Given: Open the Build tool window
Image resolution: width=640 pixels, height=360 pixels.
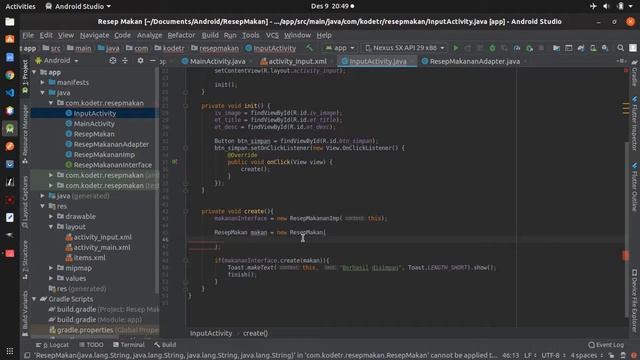Looking at the screenshot, I should [x=165, y=345].
